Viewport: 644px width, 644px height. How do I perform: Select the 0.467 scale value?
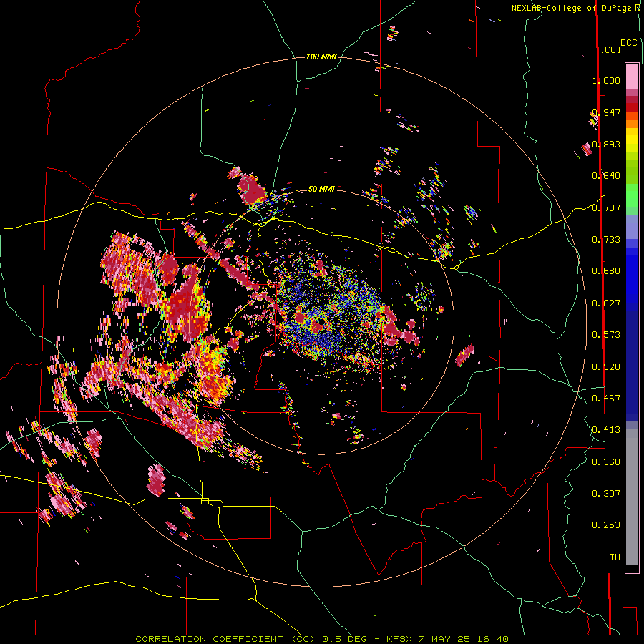click(606, 399)
